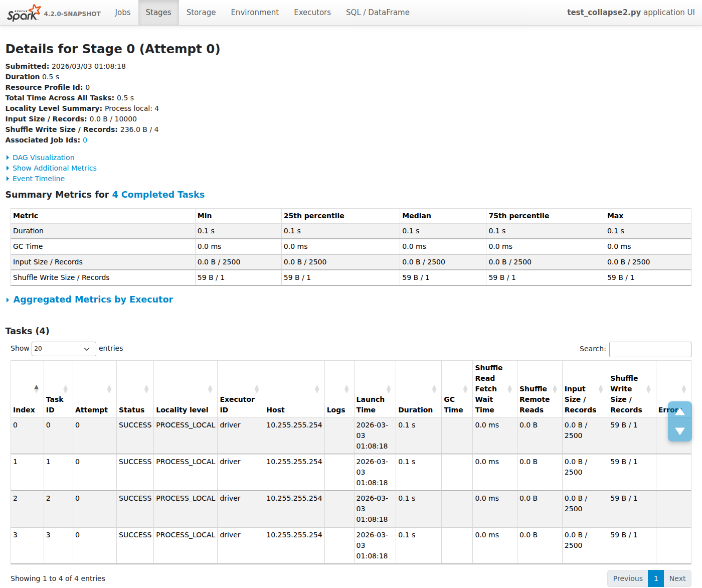Click the scroll-to-bottom arrow icon
Viewport: 702px width, 588px height.
(x=679, y=431)
